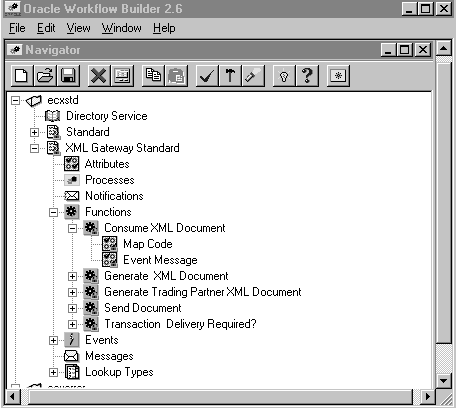Click the Standard item type icon
Viewport: 456px width, 408px height.
point(53,132)
